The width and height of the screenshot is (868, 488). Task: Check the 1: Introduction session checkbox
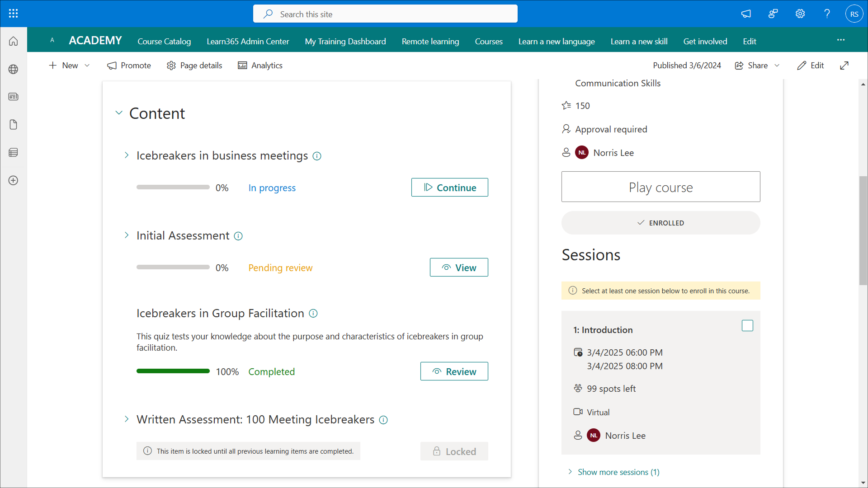(x=747, y=325)
